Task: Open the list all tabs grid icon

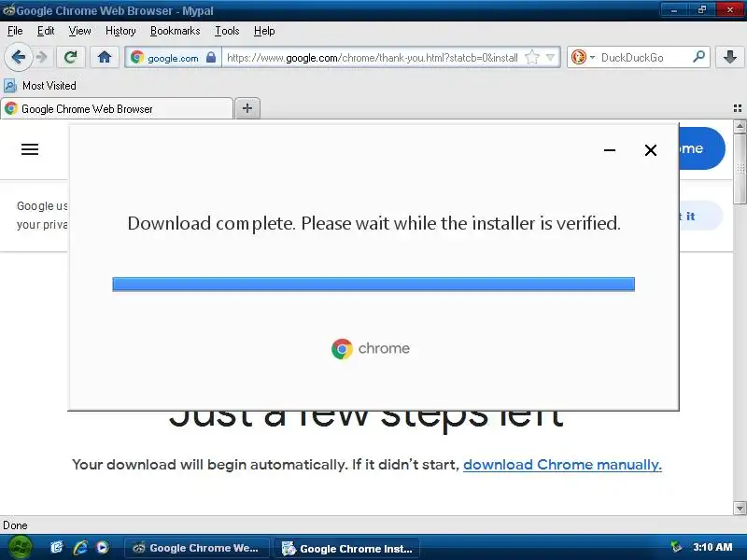Action: pos(738,108)
